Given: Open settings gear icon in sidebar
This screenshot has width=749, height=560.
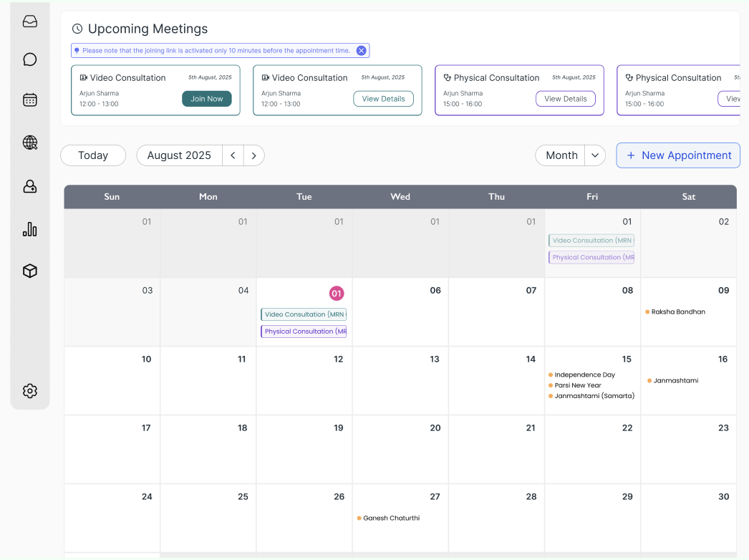Looking at the screenshot, I should pyautogui.click(x=30, y=391).
